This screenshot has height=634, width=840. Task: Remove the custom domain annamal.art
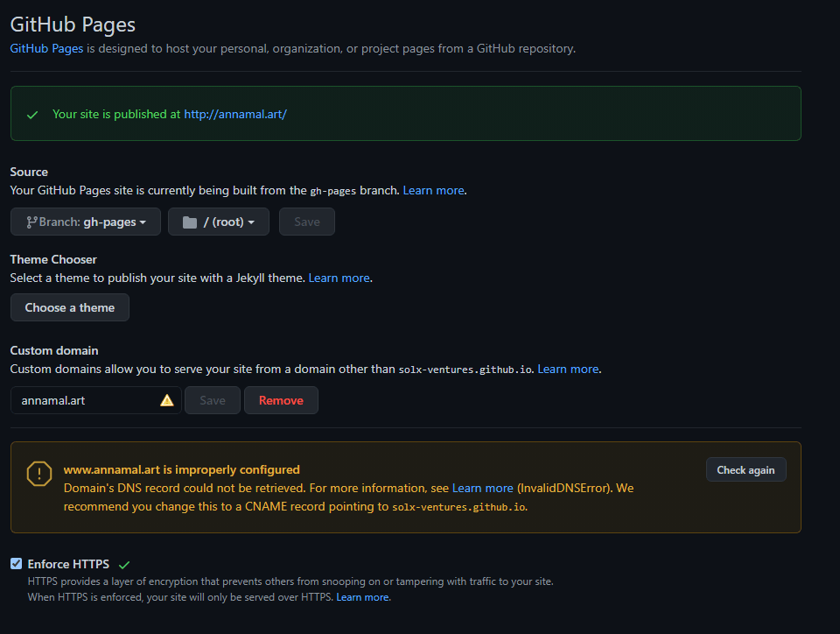click(x=281, y=400)
